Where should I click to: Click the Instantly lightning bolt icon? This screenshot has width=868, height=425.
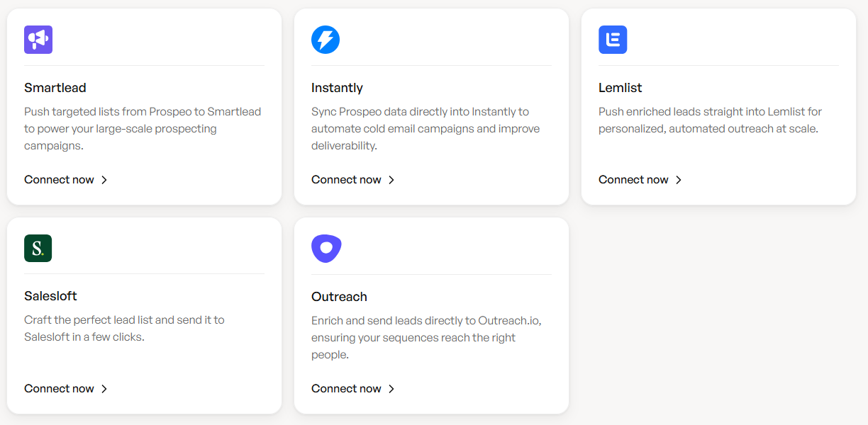325,40
